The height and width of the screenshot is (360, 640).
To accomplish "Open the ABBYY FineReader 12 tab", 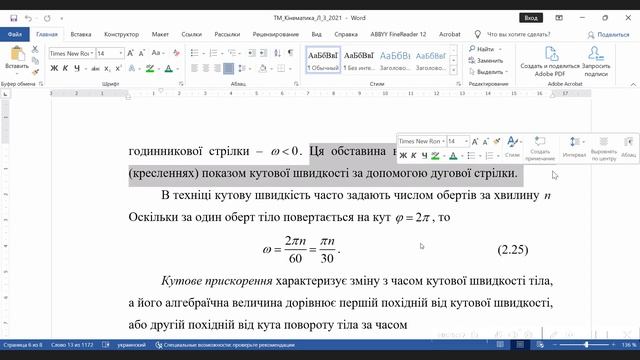I will pyautogui.click(x=398, y=34).
